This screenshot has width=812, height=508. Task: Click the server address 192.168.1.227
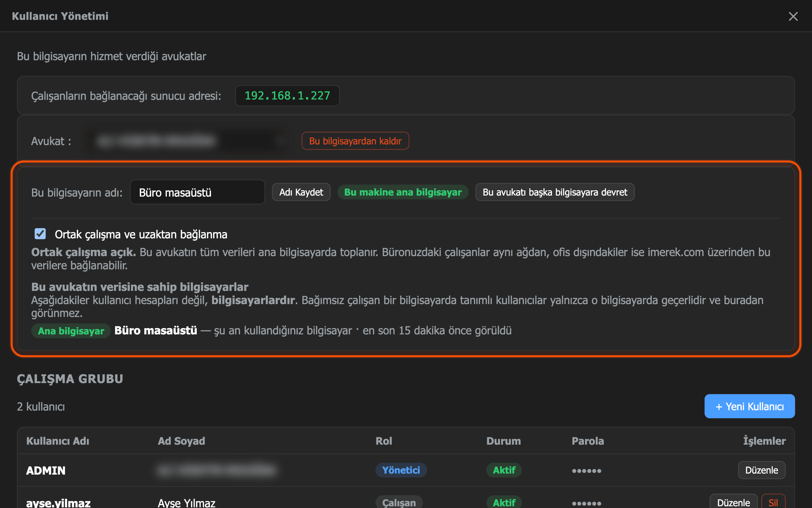click(x=287, y=96)
